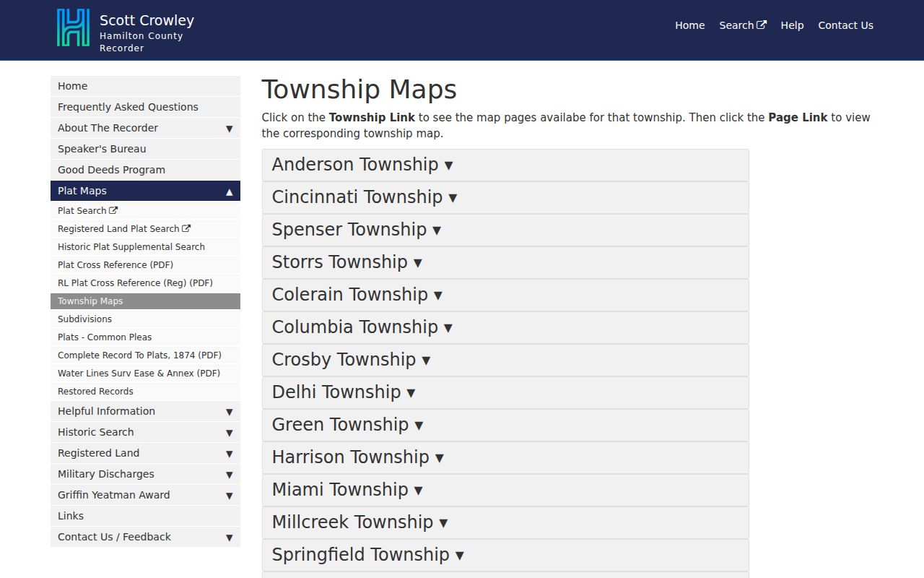The image size is (924, 578).
Task: Expand the Harrison Township map list
Action: pos(505,457)
